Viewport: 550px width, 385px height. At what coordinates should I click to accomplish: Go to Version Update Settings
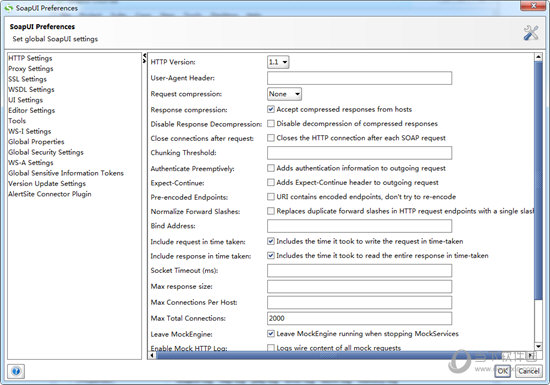[47, 184]
